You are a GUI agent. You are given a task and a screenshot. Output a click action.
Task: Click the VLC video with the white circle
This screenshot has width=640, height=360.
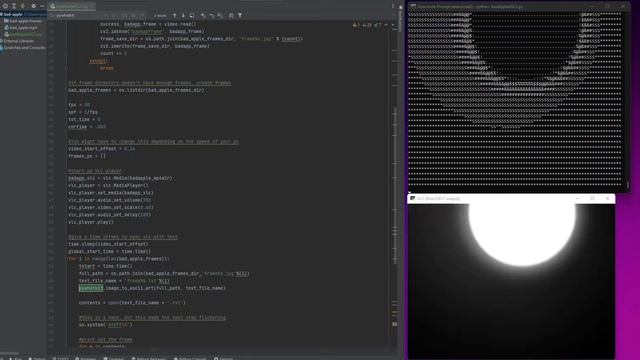point(511,282)
